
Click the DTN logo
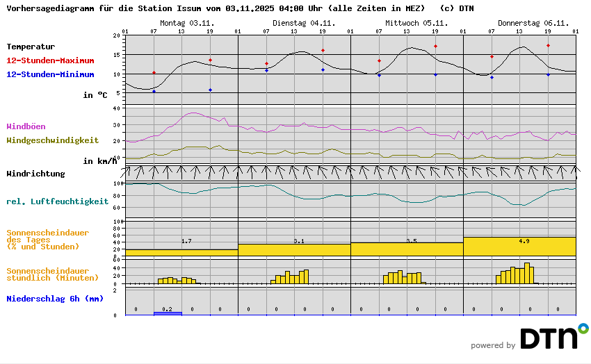553,338
